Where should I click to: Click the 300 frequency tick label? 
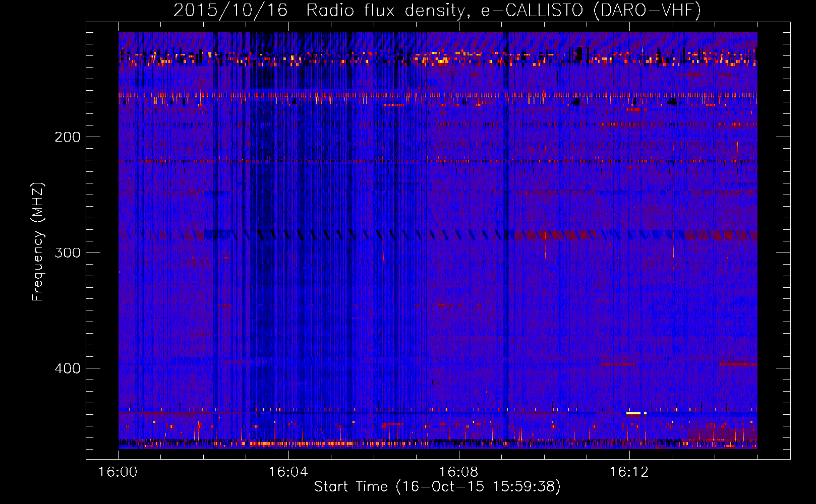(68, 253)
